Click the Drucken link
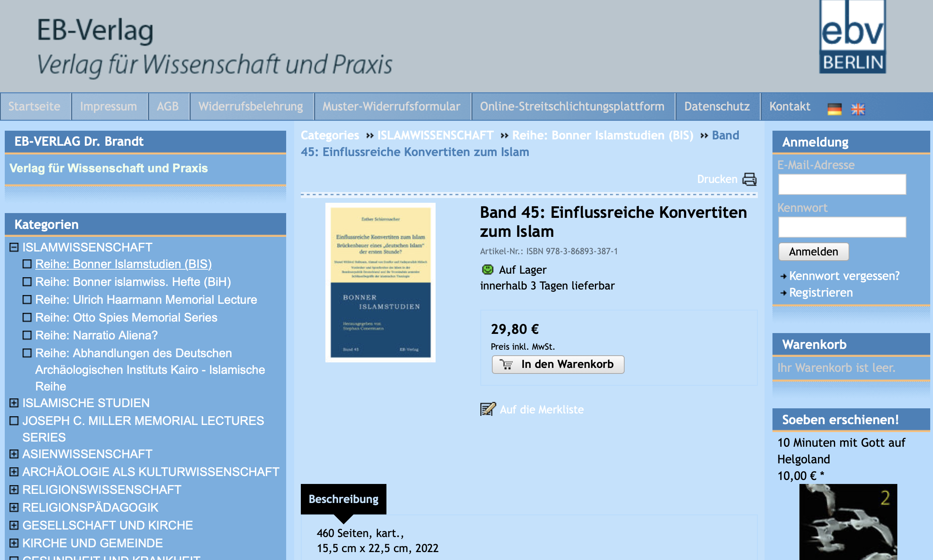 [717, 179]
